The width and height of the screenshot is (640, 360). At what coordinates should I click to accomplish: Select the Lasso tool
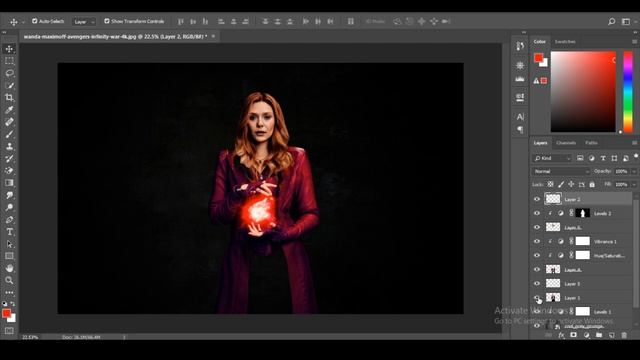pos(9,73)
